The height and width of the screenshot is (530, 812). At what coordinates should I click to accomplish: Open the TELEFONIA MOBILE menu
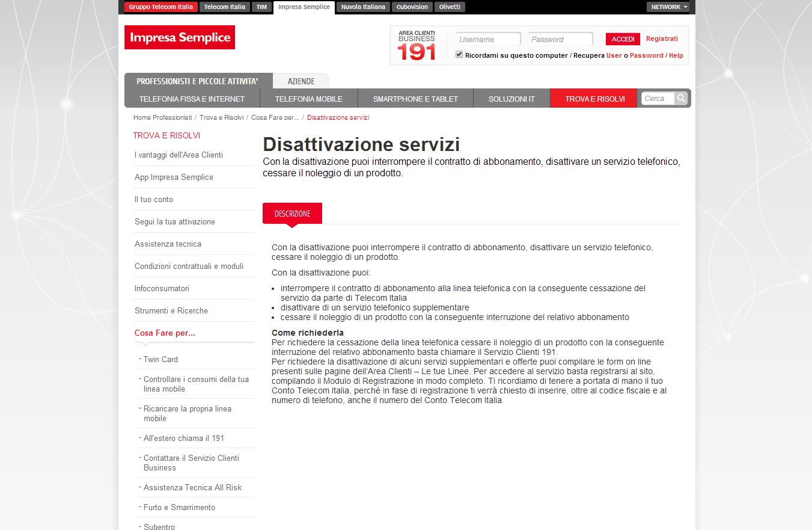tap(308, 98)
